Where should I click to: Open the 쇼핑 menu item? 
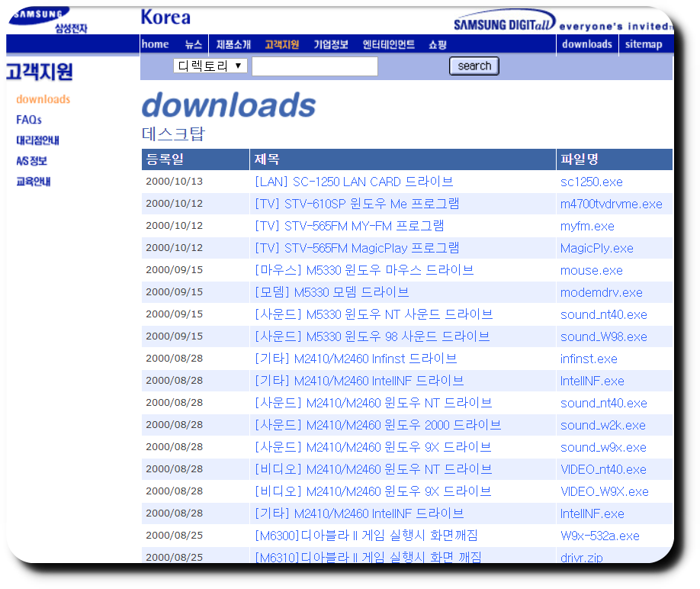[x=438, y=45]
